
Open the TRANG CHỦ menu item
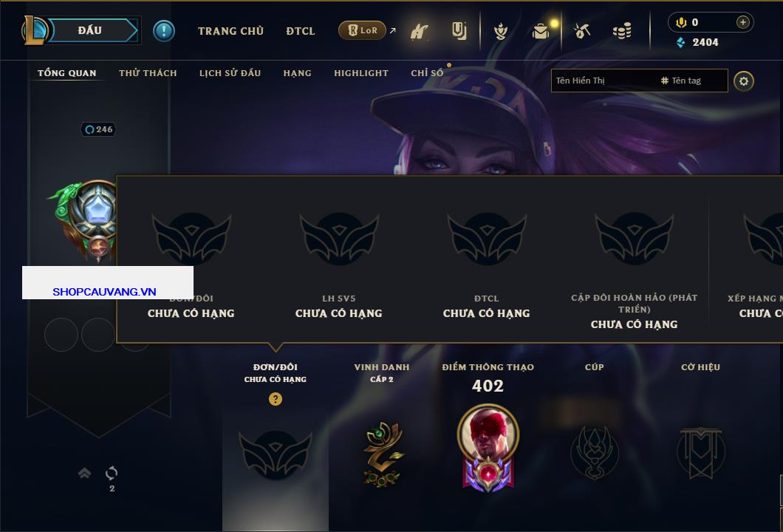click(x=230, y=31)
